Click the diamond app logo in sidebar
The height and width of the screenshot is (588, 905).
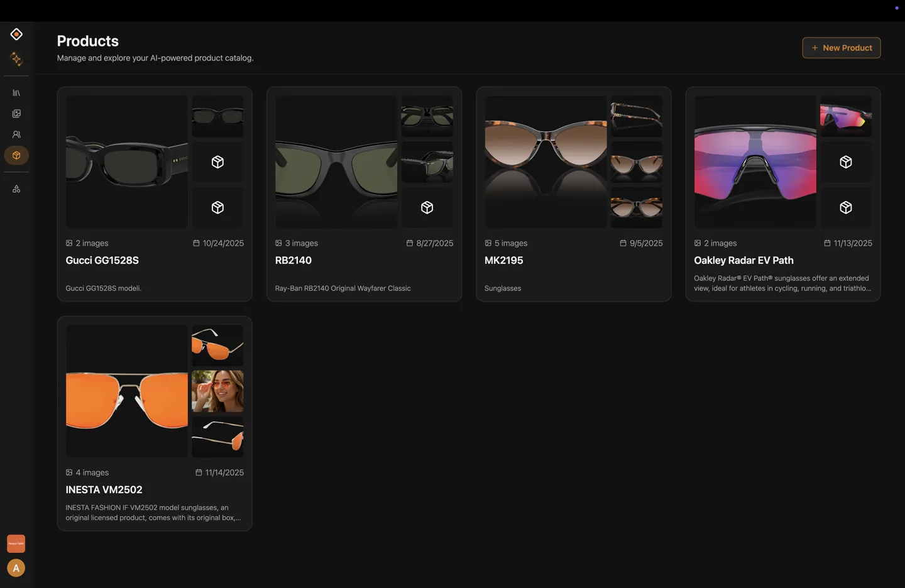[16, 34]
